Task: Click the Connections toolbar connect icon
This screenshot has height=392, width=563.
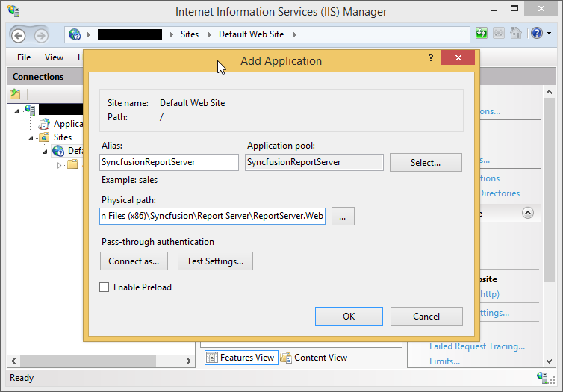Action: coord(15,94)
